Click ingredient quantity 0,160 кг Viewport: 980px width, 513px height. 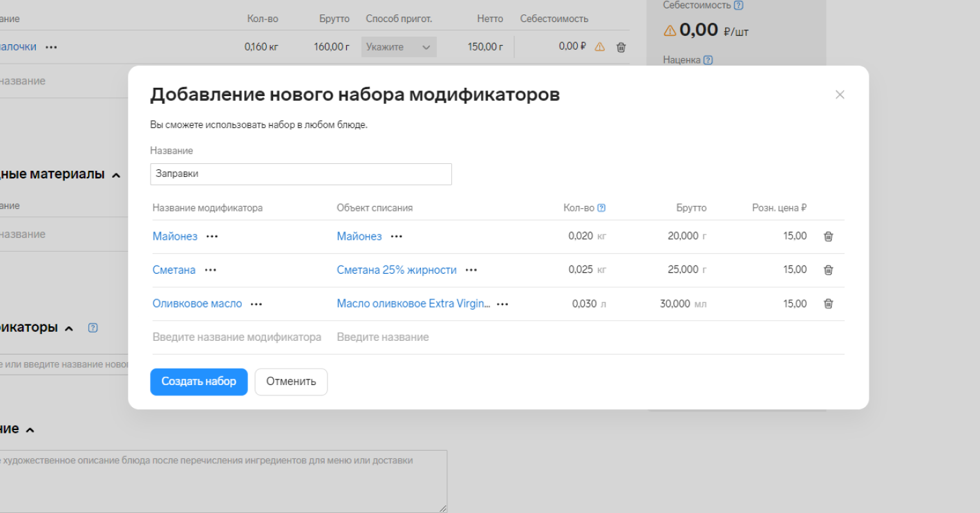(261, 47)
